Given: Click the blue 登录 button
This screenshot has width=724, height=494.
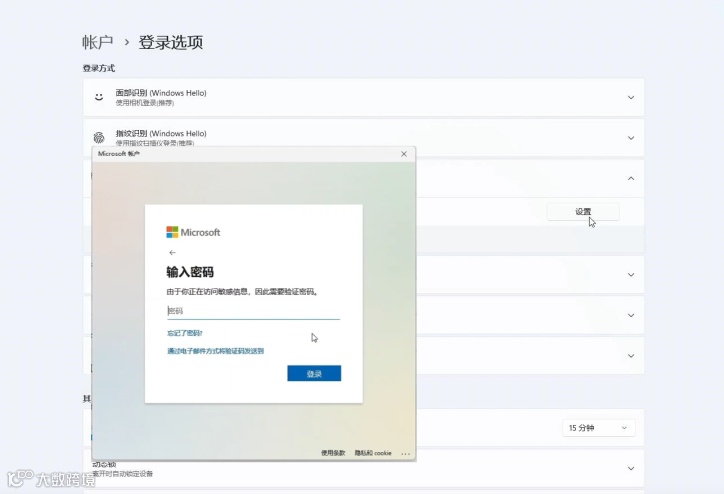Looking at the screenshot, I should [314, 374].
